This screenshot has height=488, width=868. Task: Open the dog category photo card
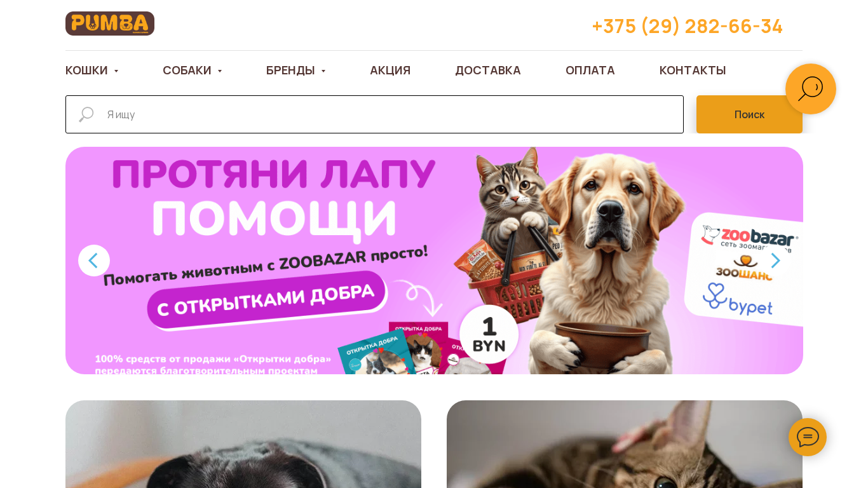(243, 444)
